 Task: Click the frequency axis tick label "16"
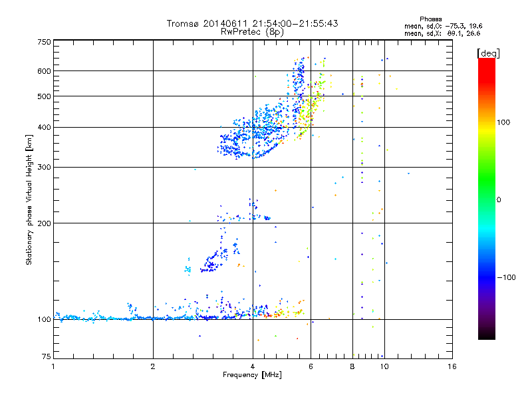pyautogui.click(x=452, y=366)
